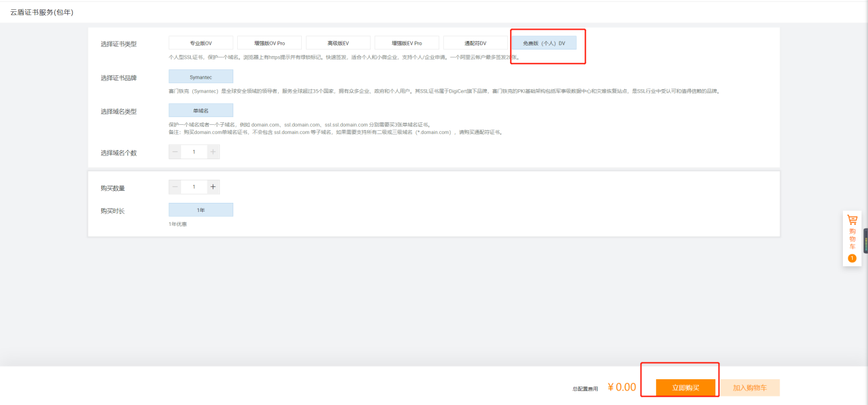Click the 加入购物车 button
The width and height of the screenshot is (868, 405).
[750, 388]
